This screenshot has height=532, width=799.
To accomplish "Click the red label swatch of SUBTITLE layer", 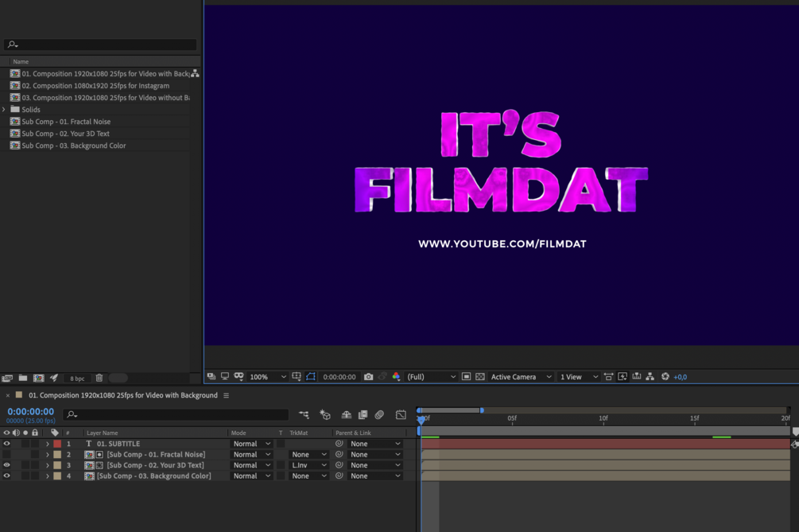I will coord(57,444).
